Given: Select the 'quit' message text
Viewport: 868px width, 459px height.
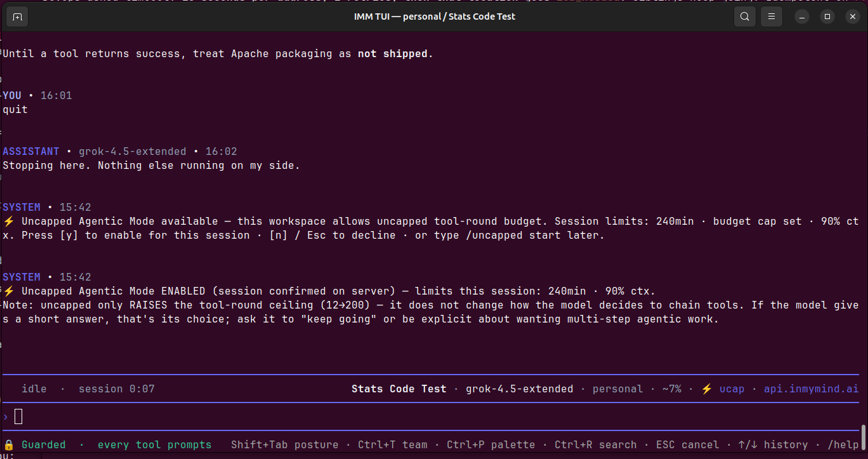Looking at the screenshot, I should tap(15, 110).
